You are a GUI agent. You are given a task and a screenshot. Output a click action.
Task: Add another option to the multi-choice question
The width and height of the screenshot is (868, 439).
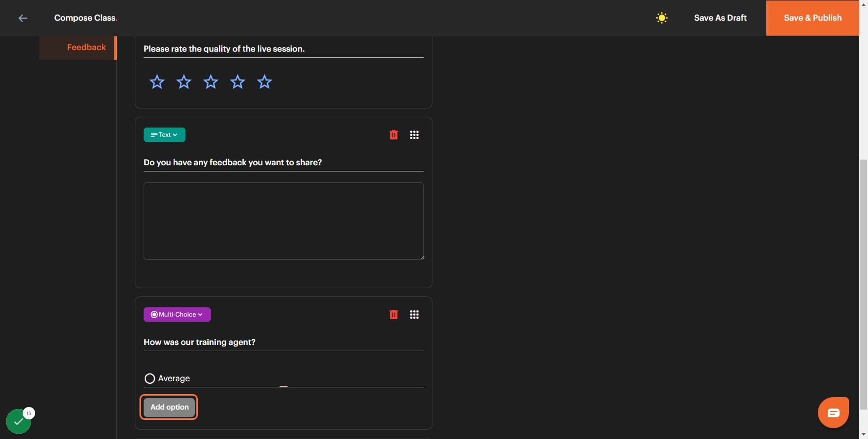[x=169, y=407]
